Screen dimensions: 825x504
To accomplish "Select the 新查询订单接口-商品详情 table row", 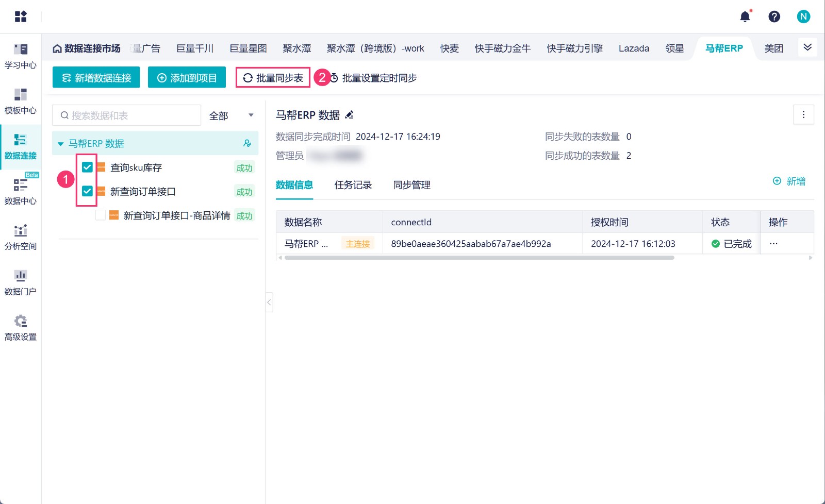I will pos(155,215).
